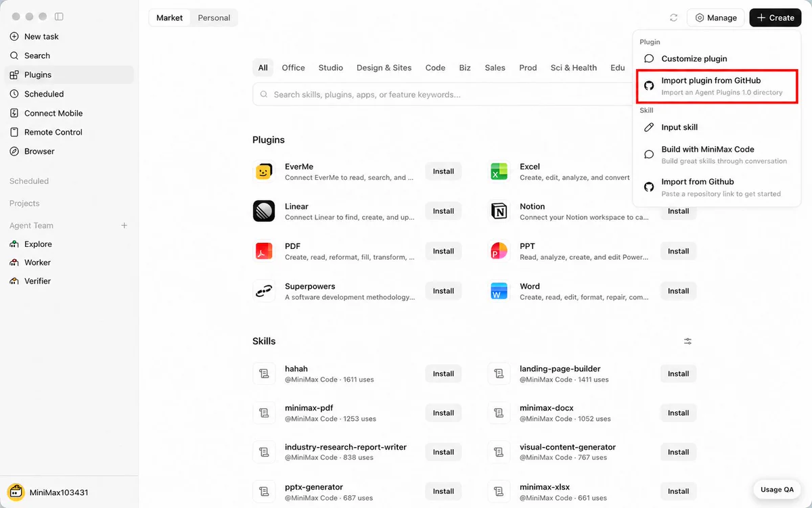Screen dimensions: 812x508
Task: Install the Word plugin
Action: pos(678,291)
